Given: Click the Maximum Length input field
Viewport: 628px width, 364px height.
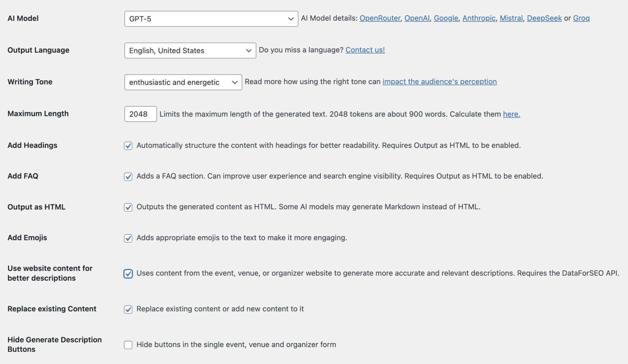Looking at the screenshot, I should coord(140,114).
